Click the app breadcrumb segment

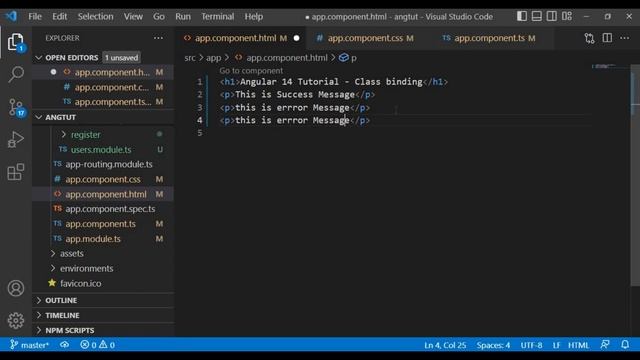point(213,58)
